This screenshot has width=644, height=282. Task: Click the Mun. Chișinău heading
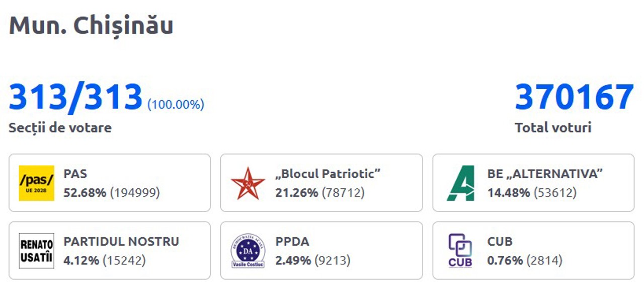[91, 26]
